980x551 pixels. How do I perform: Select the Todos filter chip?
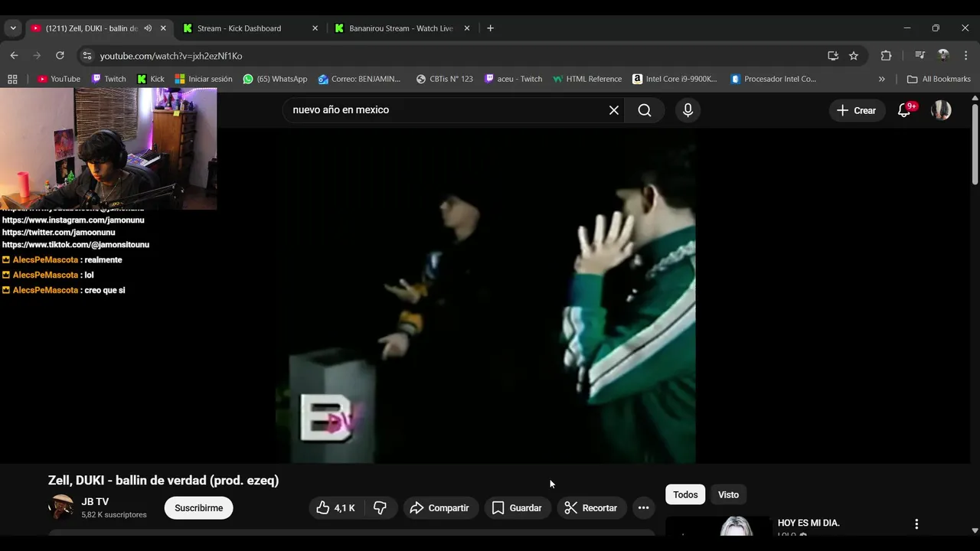click(x=685, y=494)
